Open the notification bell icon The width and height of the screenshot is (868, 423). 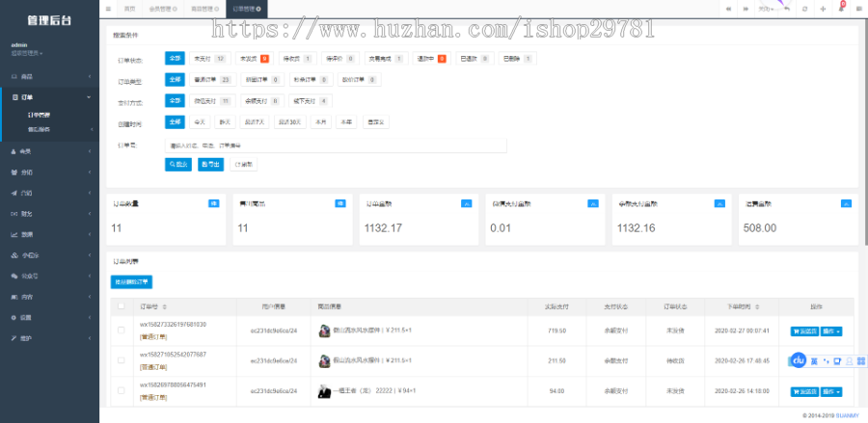[x=841, y=8]
